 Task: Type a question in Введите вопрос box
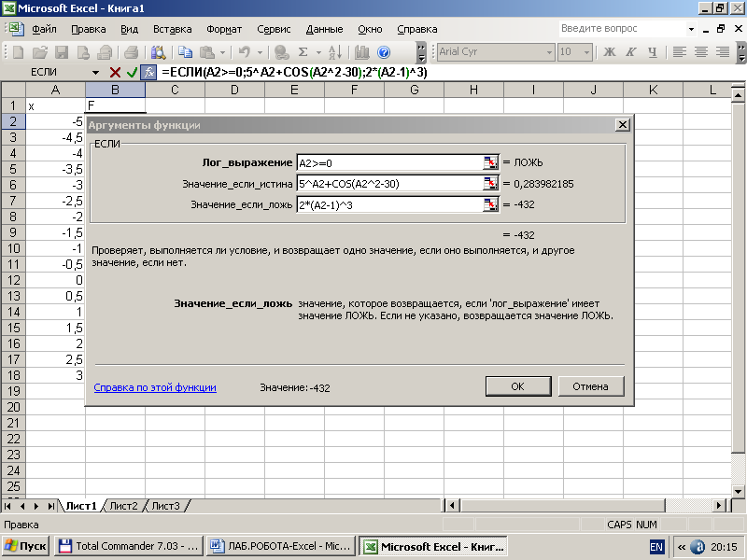click(x=622, y=29)
